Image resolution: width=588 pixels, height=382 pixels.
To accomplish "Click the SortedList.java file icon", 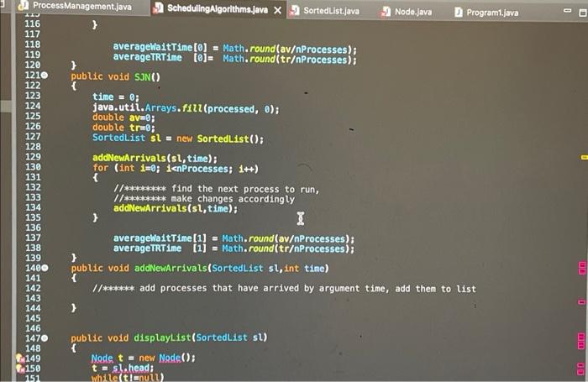I will (x=295, y=11).
